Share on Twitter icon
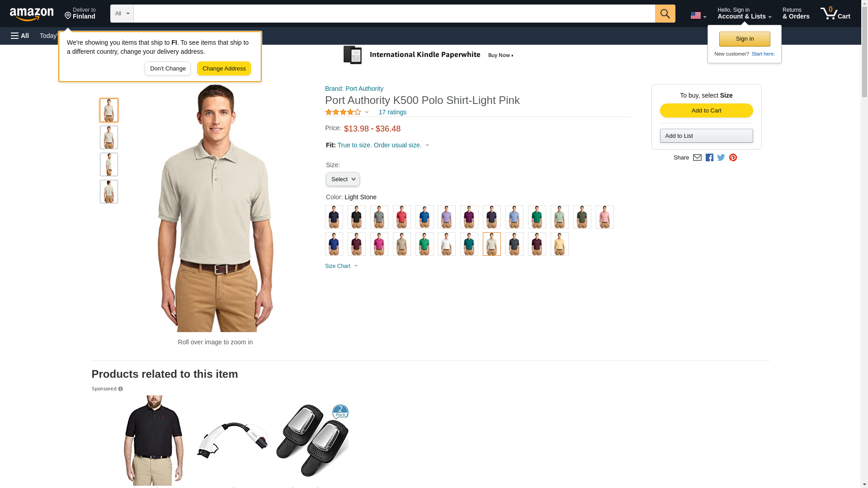 (x=721, y=158)
